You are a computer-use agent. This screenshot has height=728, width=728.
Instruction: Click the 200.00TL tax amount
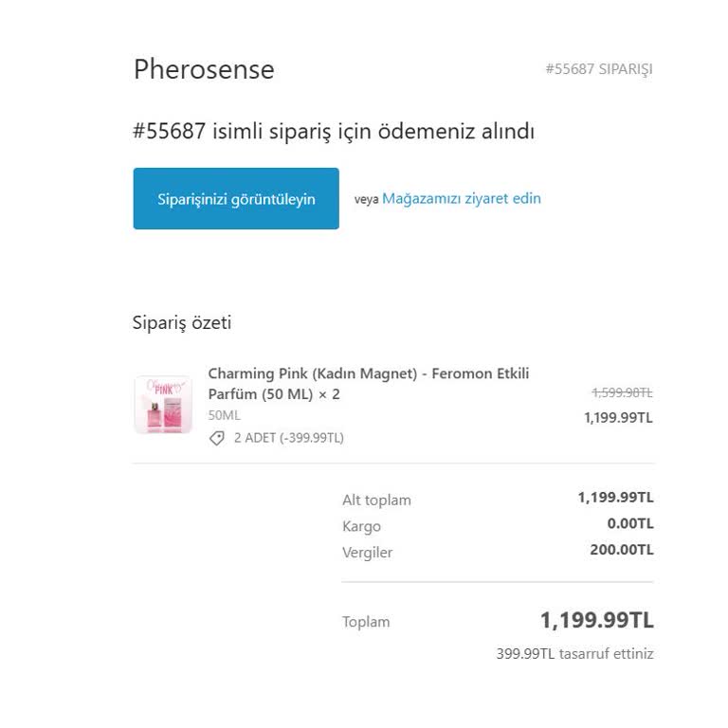pos(621,550)
